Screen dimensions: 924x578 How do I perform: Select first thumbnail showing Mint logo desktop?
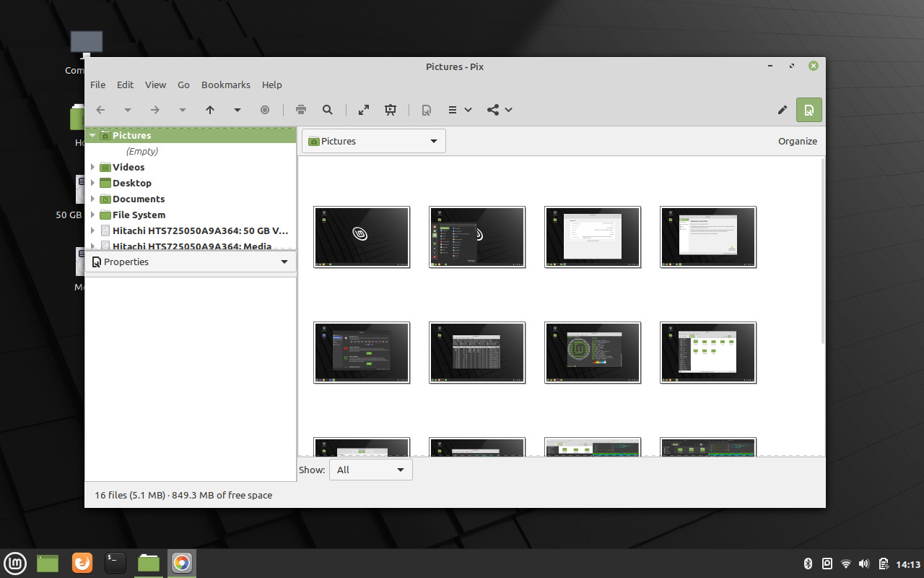tap(362, 237)
